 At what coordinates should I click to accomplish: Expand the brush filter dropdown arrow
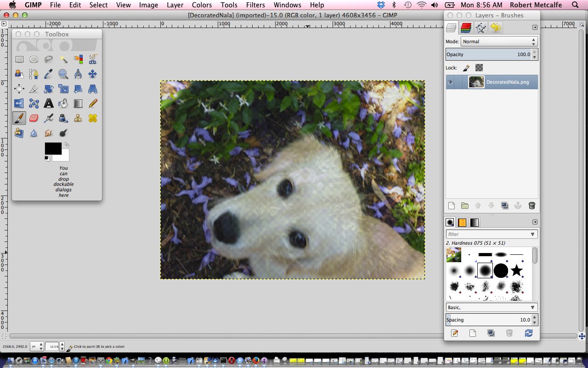point(532,234)
